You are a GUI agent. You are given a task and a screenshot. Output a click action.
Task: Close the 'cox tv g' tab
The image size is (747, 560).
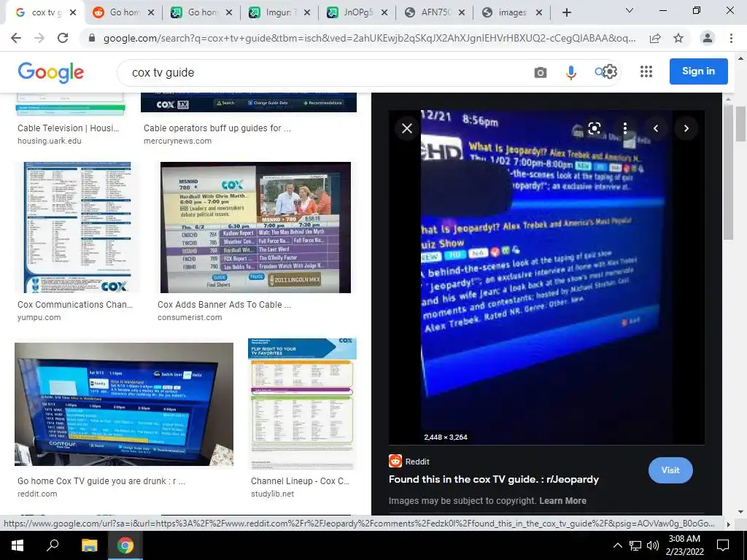73,13
